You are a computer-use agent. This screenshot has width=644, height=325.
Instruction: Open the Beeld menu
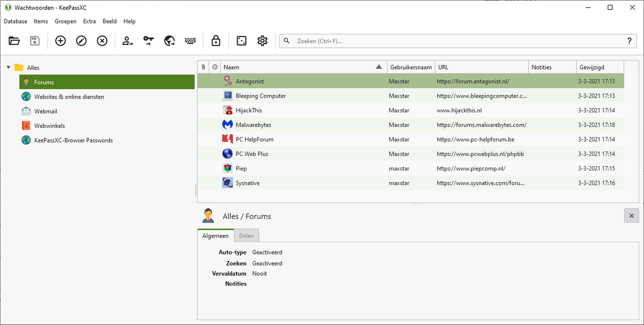click(110, 21)
